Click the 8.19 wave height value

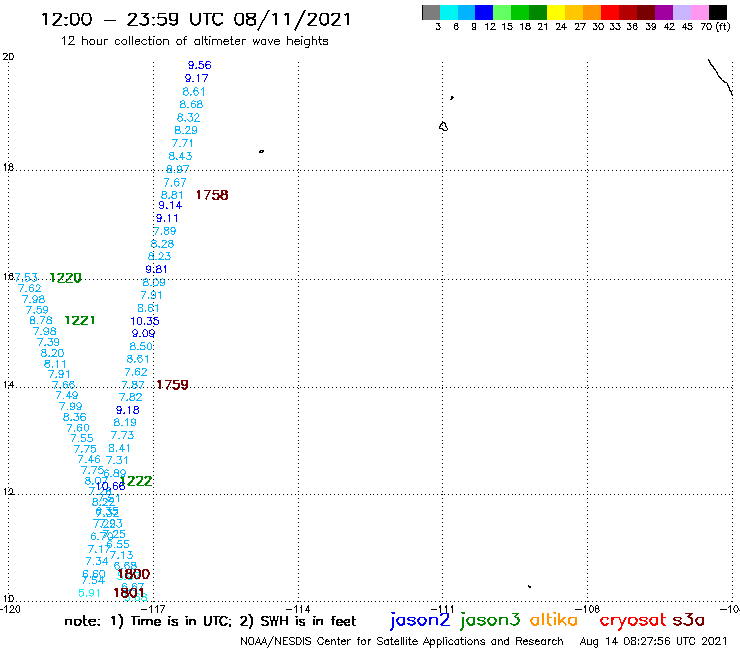click(x=125, y=422)
